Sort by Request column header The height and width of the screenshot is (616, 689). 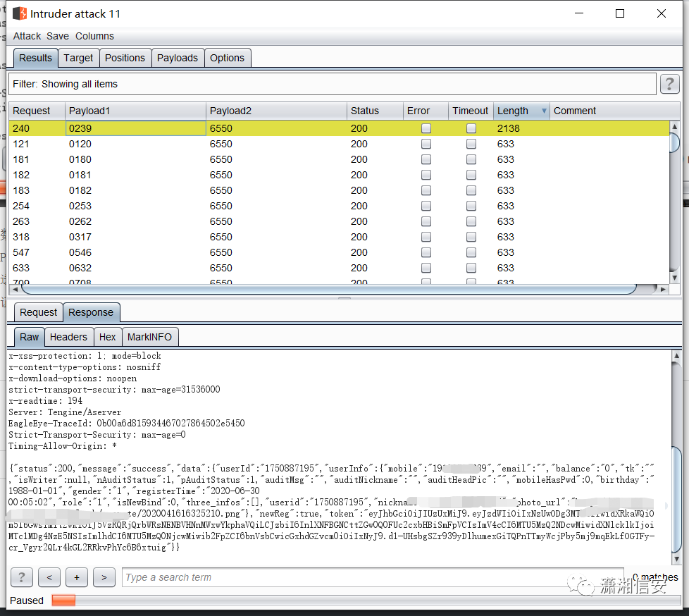point(37,111)
